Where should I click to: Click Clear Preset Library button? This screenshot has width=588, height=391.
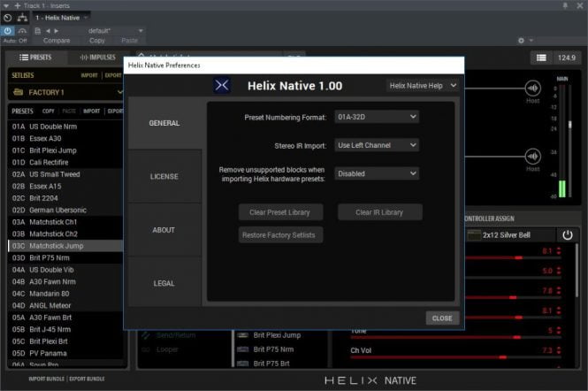tap(279, 212)
